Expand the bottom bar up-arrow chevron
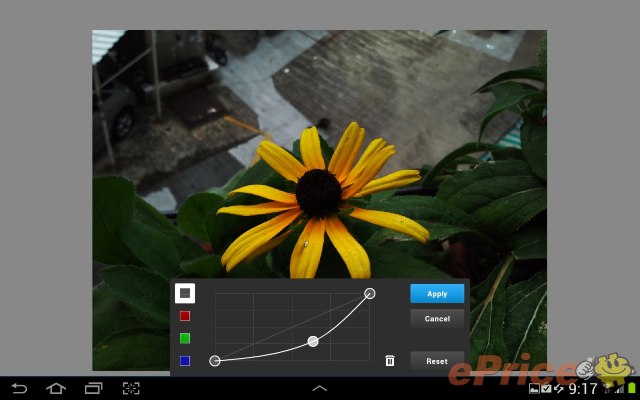 click(319, 388)
